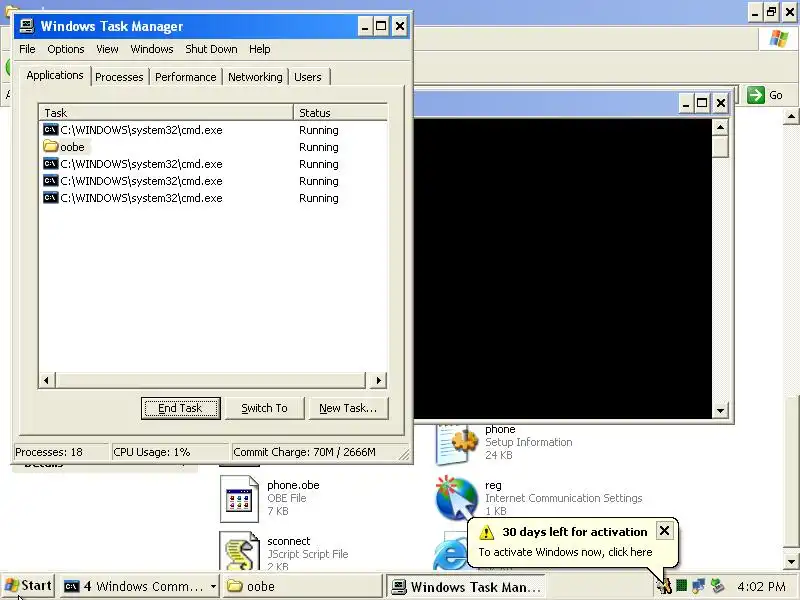Explorer window vertical scrollbar down arrow
The width and height of the screenshot is (800, 600).
pyautogui.click(x=791, y=562)
